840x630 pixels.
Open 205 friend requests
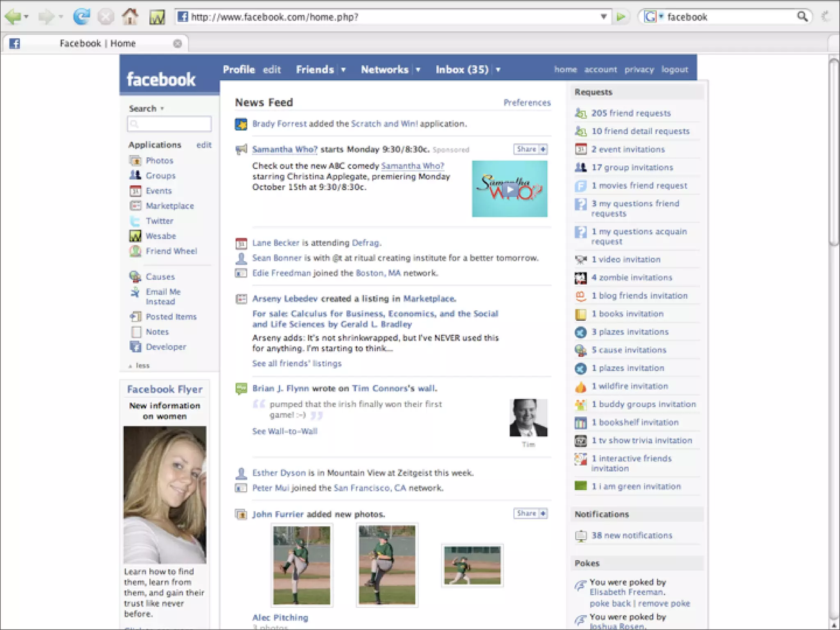pos(631,113)
